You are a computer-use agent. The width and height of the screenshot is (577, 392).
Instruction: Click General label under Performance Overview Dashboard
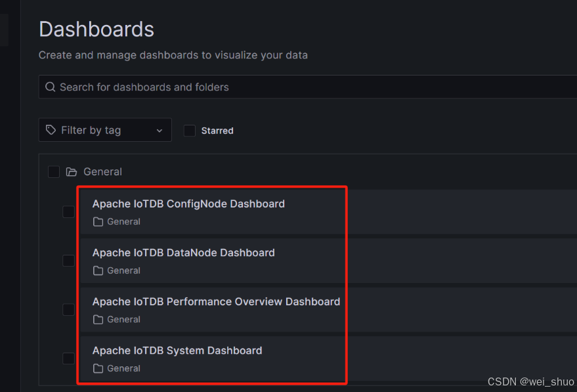click(123, 320)
